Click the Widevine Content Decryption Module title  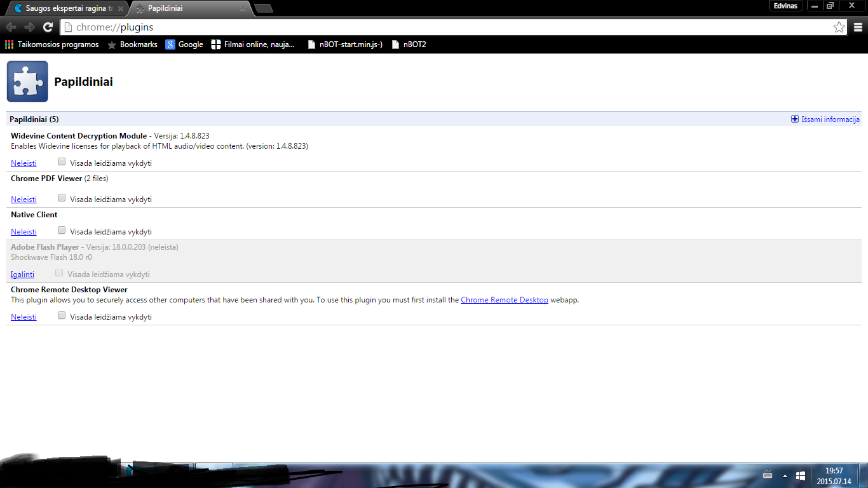coord(79,136)
